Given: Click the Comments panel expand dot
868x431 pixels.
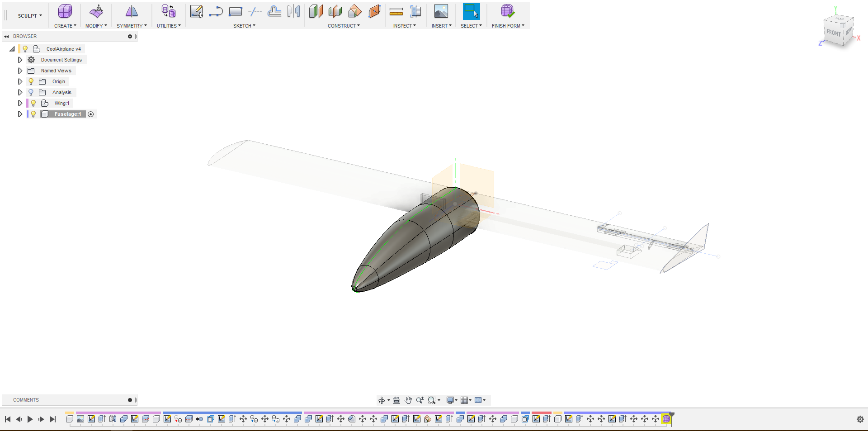Looking at the screenshot, I should coord(130,400).
